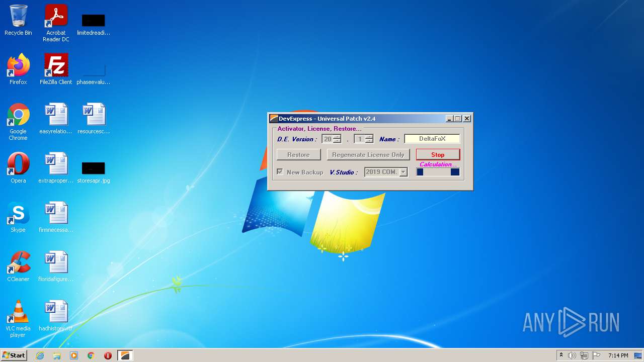644x362 pixels.
Task: Switch to DevExpress patch taskbar button
Action: click(125, 355)
